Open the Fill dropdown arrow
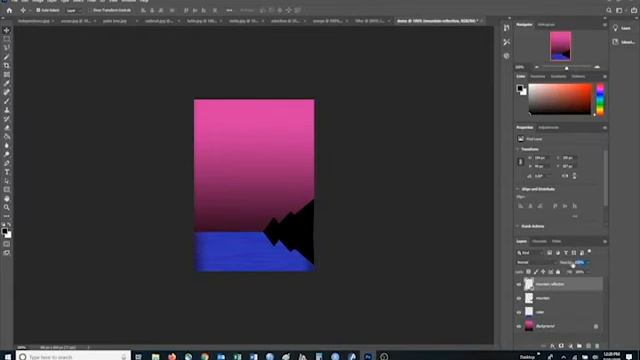 [x=588, y=272]
